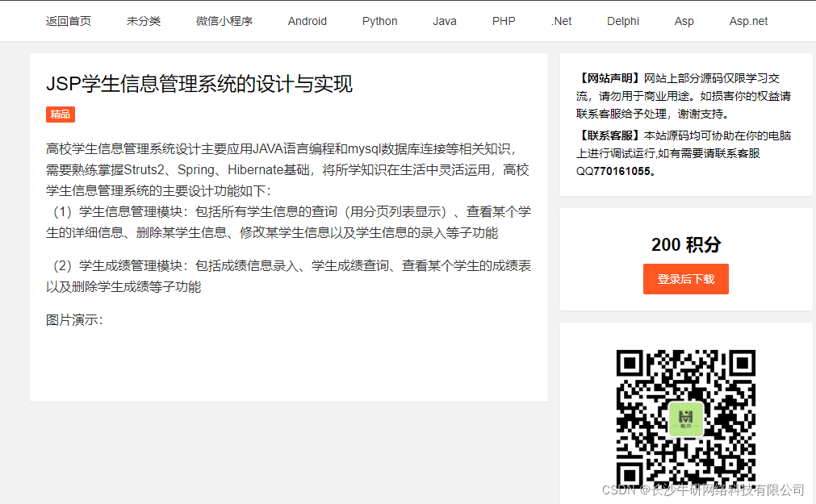Click the 登录后下载 download button

(x=686, y=279)
